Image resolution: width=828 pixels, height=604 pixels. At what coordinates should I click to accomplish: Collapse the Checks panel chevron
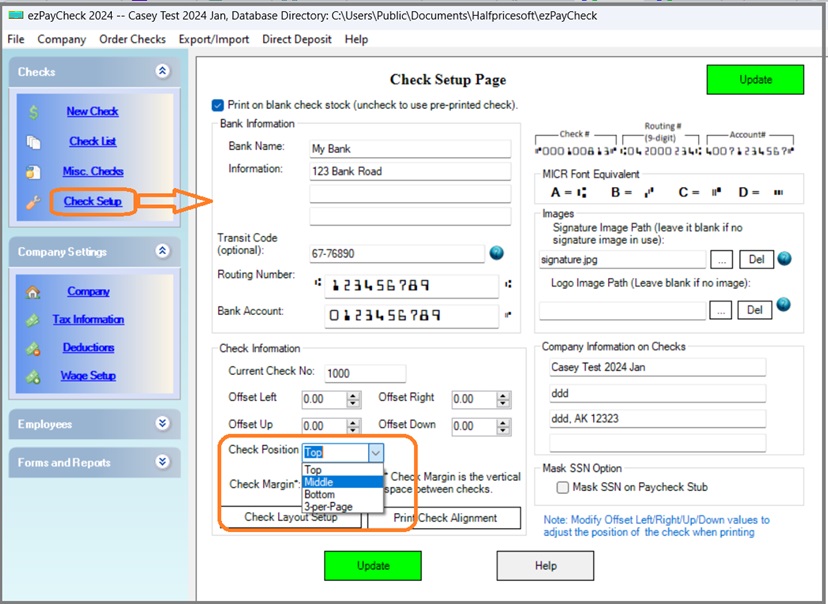pos(161,71)
